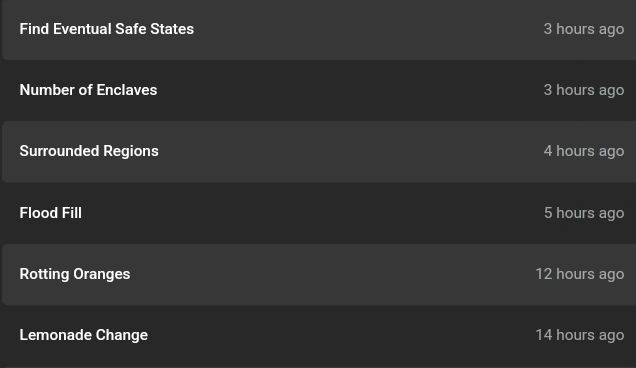Select blank middle of Flood Fill row

coord(312,213)
